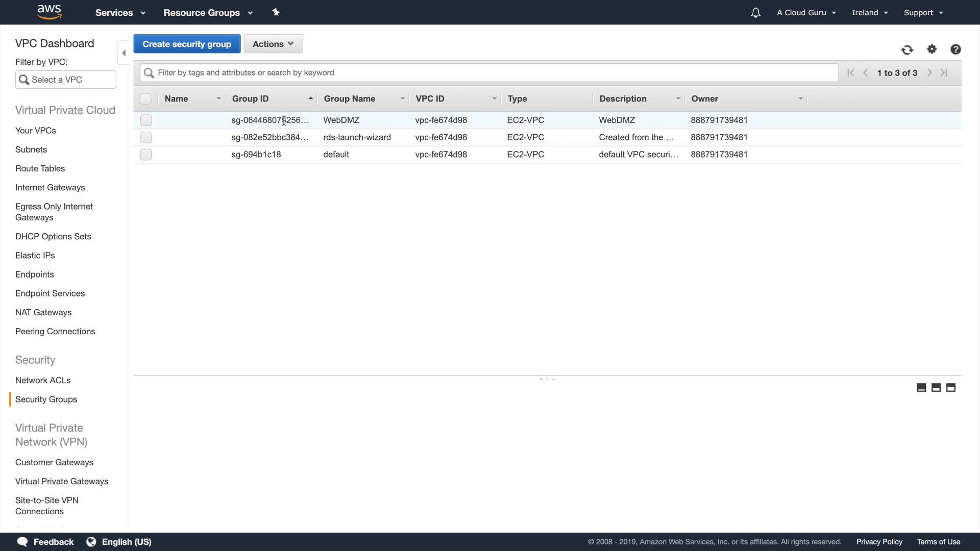Click the security group filter search field
The width and height of the screenshot is (980, 551).
489,72
